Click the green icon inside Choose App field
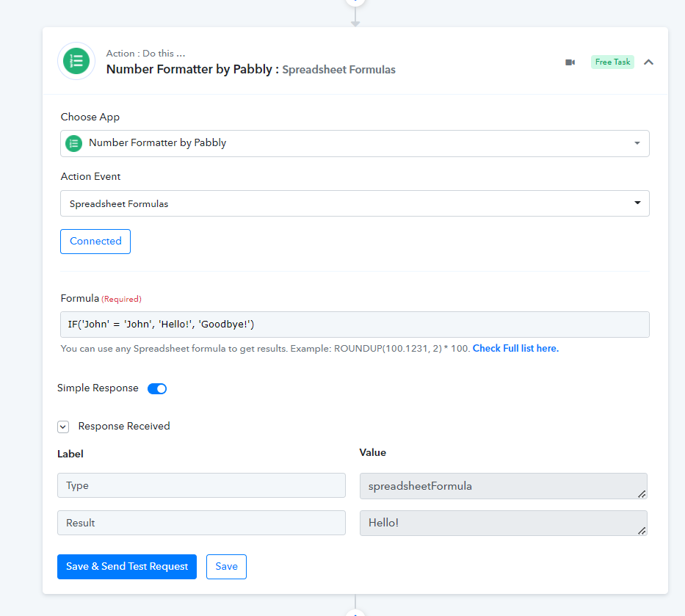This screenshot has height=616, width=685. pyautogui.click(x=73, y=143)
